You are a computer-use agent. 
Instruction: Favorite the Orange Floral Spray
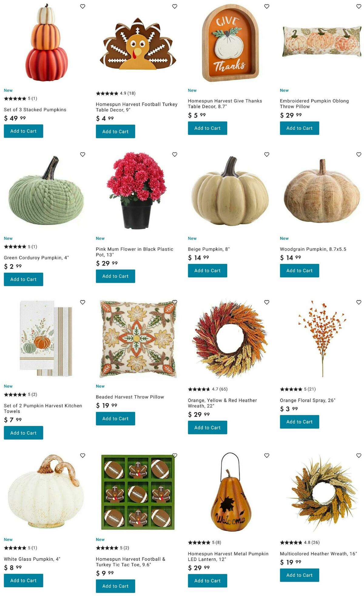[x=359, y=302]
